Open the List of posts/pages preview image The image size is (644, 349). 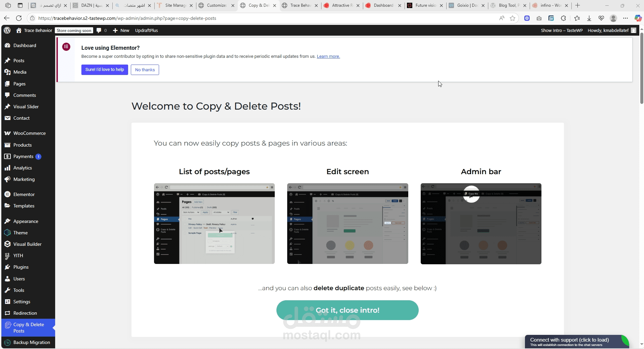(x=214, y=224)
